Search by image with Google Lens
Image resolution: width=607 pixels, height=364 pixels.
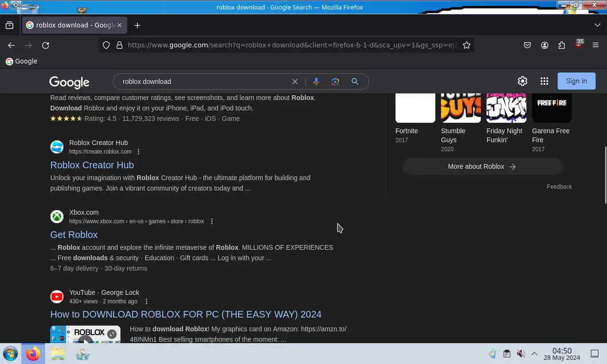pos(335,82)
